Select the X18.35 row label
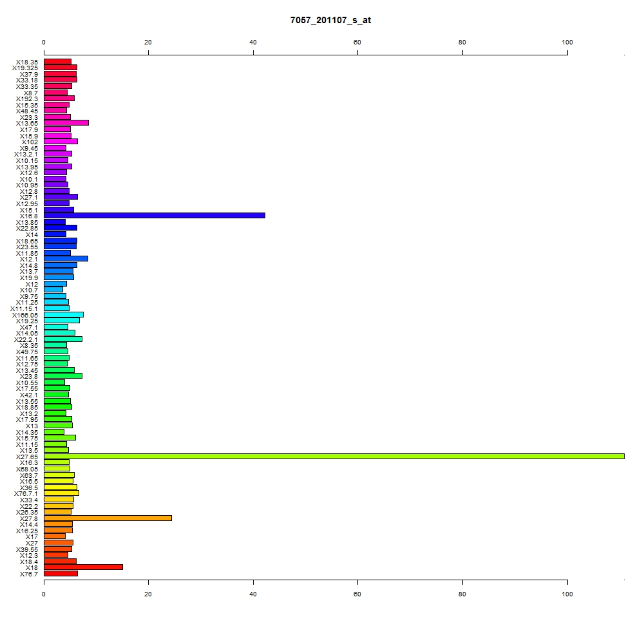 [26, 62]
